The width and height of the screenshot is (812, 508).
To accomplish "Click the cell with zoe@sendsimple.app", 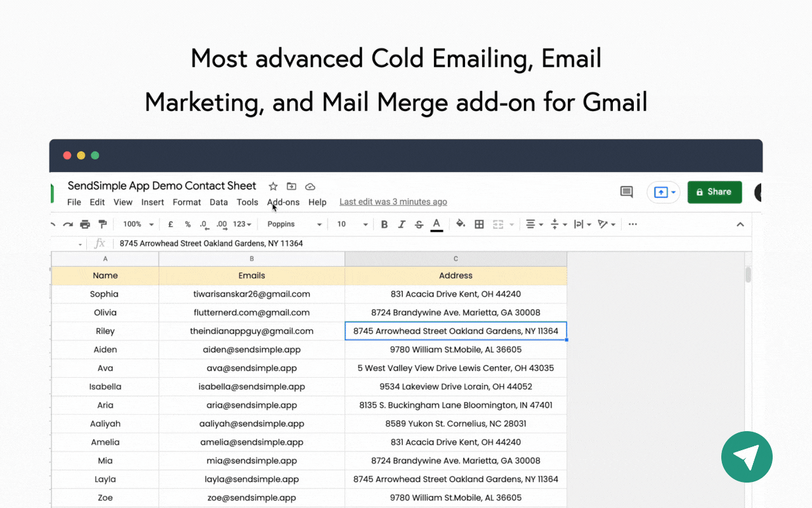I will (252, 498).
